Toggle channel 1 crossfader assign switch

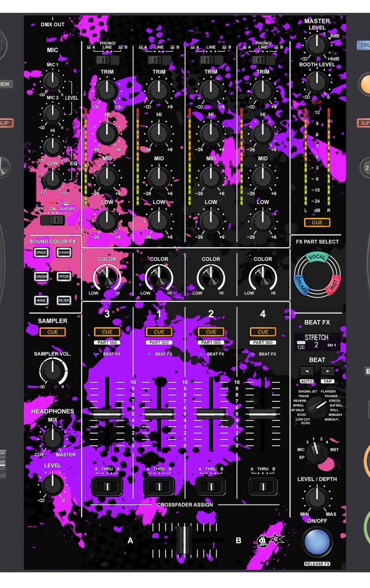coord(159,487)
